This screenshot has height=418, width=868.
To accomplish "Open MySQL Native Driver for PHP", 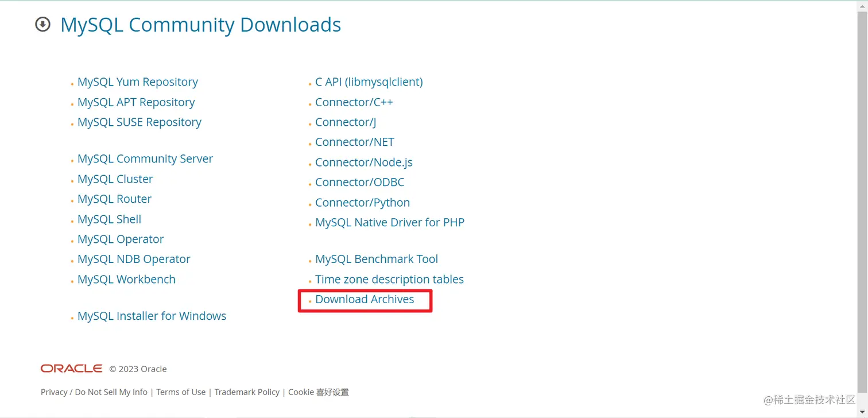I will (390, 223).
